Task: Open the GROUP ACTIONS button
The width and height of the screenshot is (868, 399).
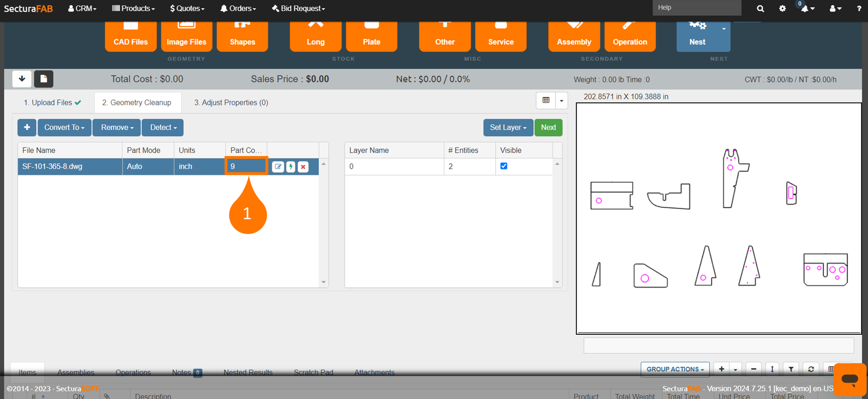Action: [x=675, y=369]
